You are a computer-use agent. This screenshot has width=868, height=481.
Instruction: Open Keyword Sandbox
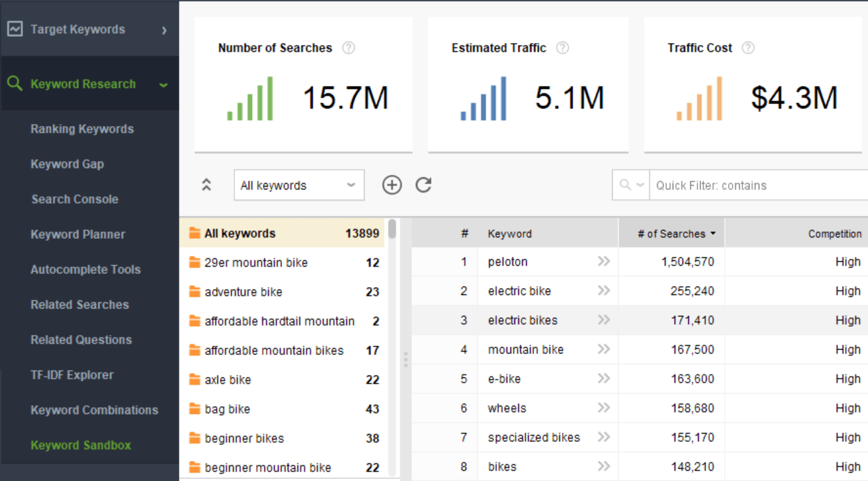click(x=81, y=445)
